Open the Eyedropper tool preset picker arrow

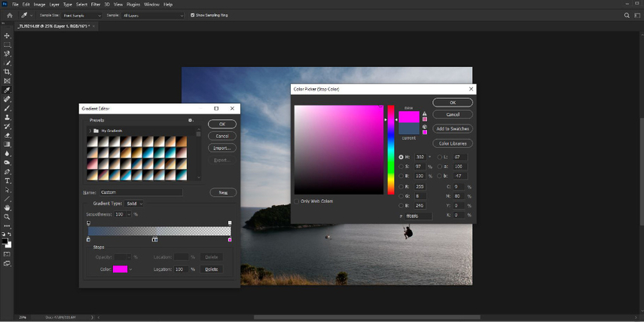click(x=32, y=15)
